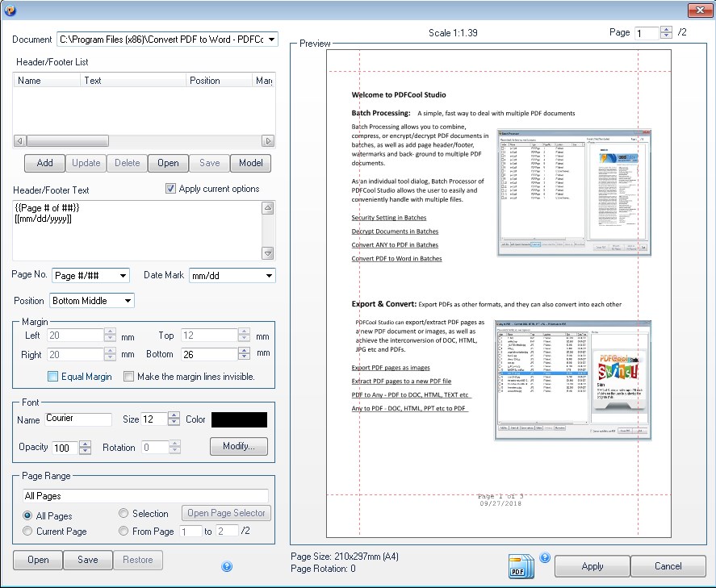Toggle Apply current options checkbox
Viewport: 716px width, 588px height.
click(170, 189)
